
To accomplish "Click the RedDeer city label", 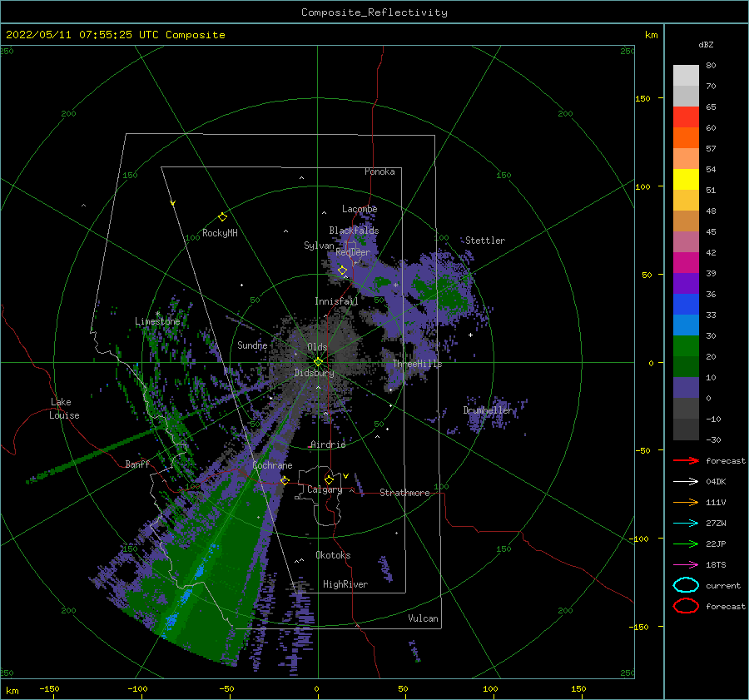I will [353, 252].
